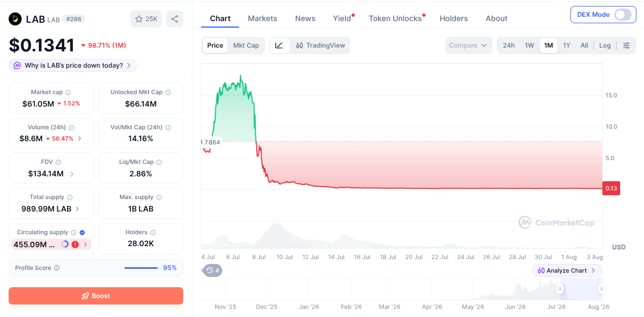
Task: Set chart range to All
Action: [584, 45]
